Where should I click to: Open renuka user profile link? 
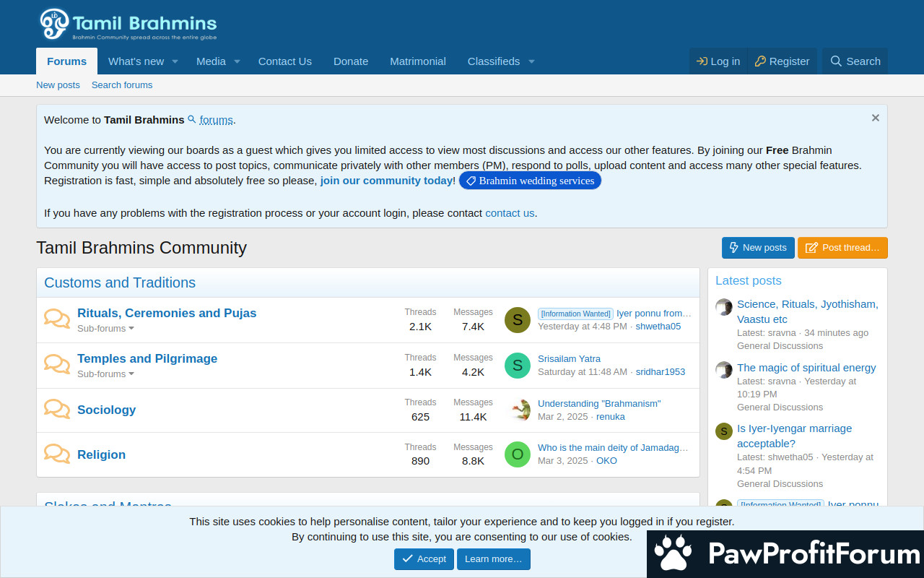611,417
